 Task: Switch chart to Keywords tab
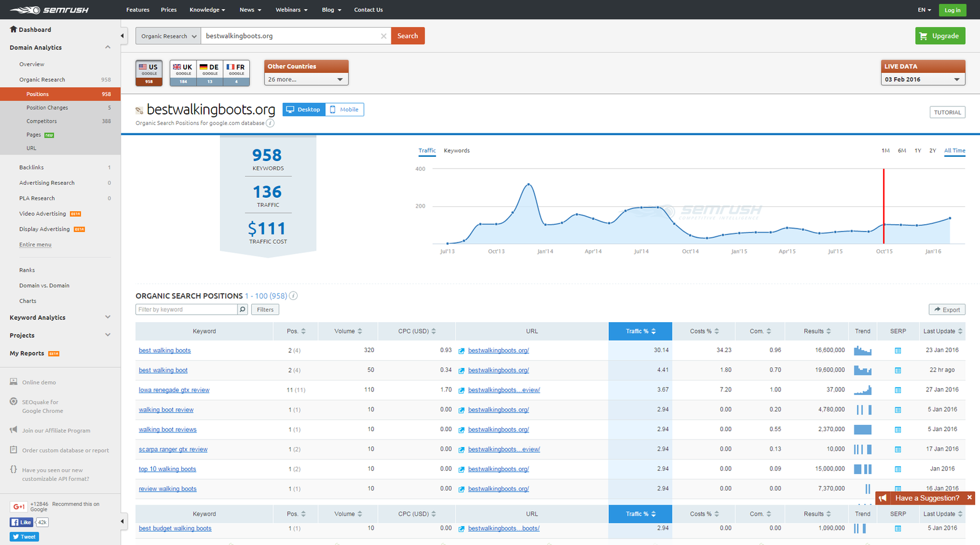point(457,151)
